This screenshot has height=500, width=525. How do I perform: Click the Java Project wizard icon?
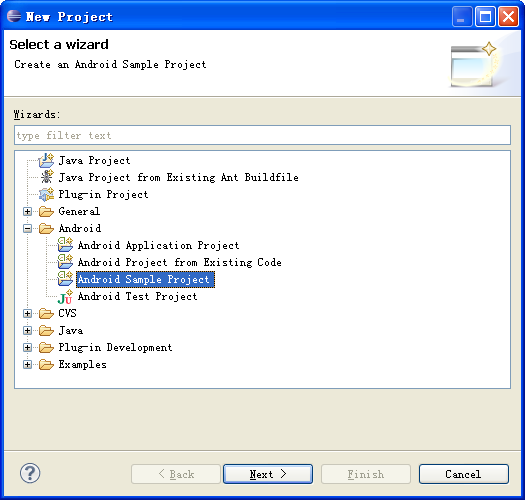[x=46, y=160]
